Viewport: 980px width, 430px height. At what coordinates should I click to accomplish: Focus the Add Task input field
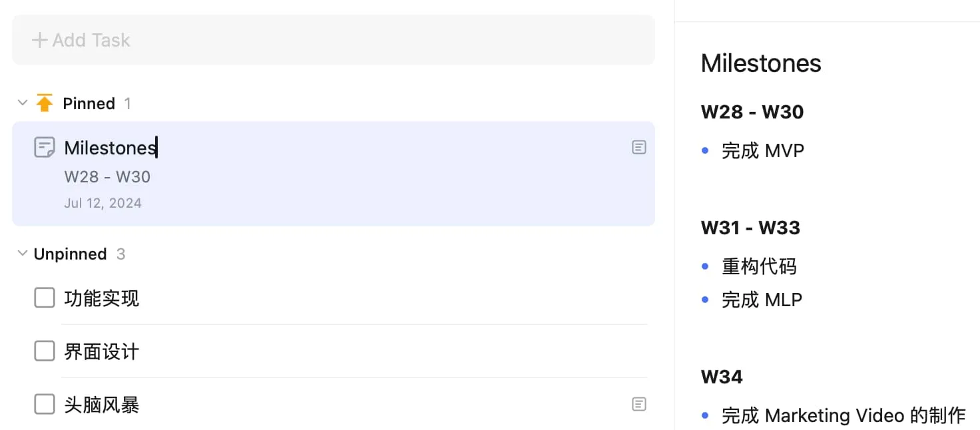(x=333, y=41)
